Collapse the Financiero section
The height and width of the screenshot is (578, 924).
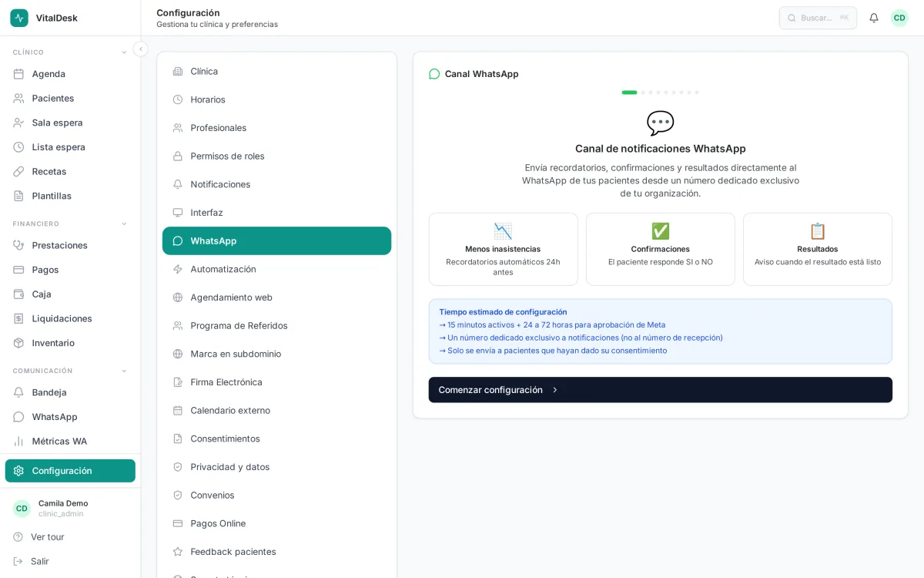coord(124,223)
